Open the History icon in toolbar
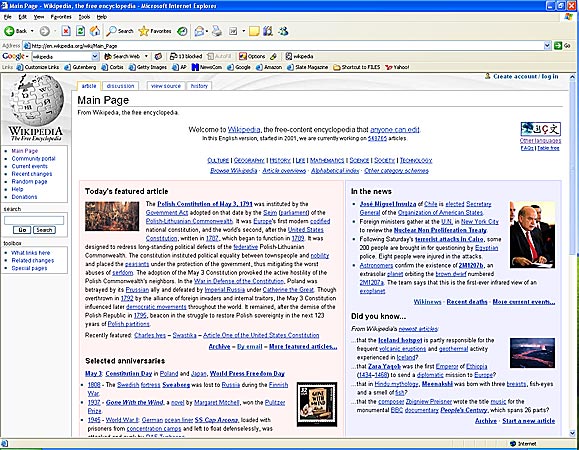This screenshot has width=579, height=450. 182,31
